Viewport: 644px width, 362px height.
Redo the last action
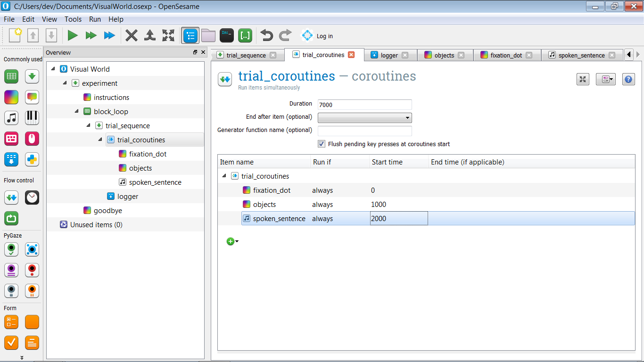(x=285, y=35)
